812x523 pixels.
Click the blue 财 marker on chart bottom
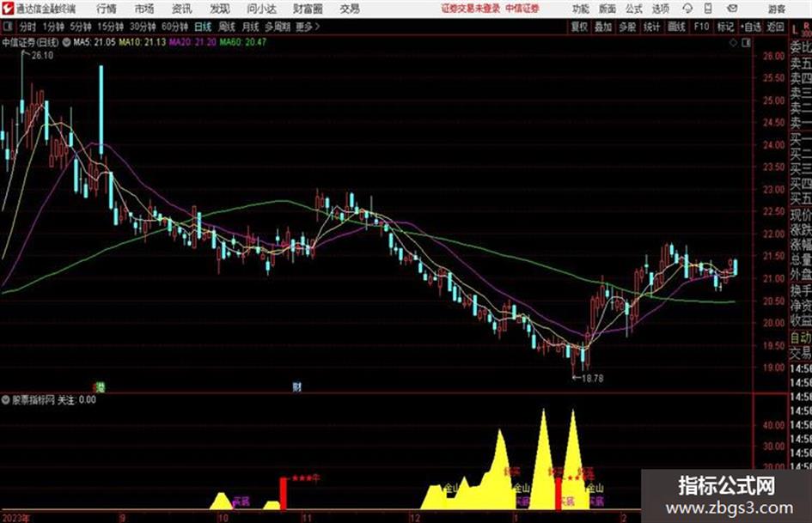296,386
